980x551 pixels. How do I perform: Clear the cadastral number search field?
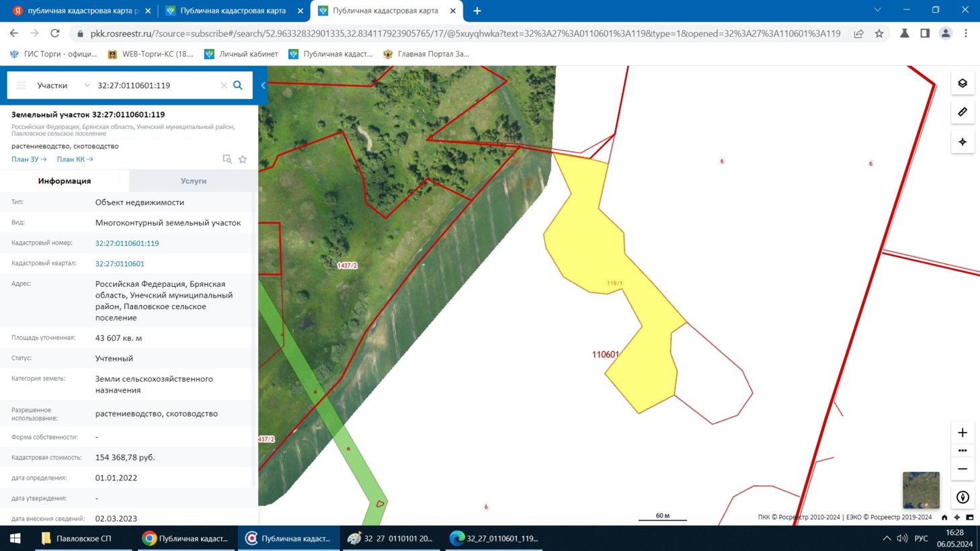pos(224,85)
